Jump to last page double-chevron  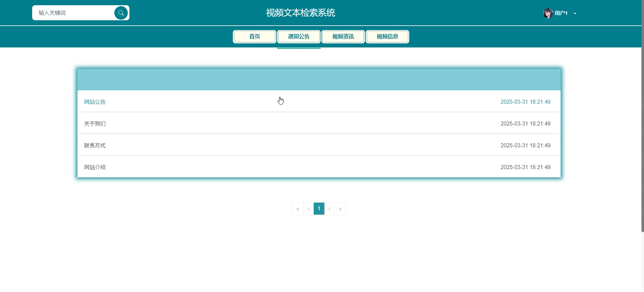point(340,209)
